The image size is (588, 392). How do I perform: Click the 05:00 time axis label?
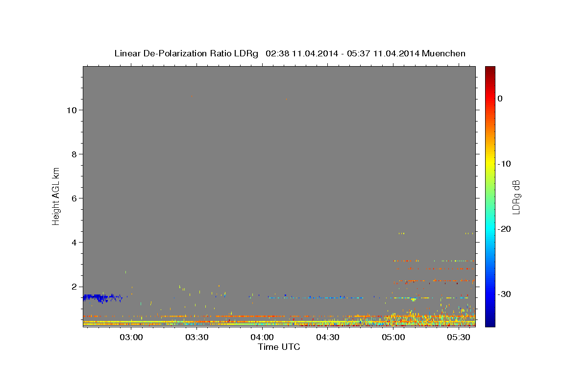click(393, 337)
